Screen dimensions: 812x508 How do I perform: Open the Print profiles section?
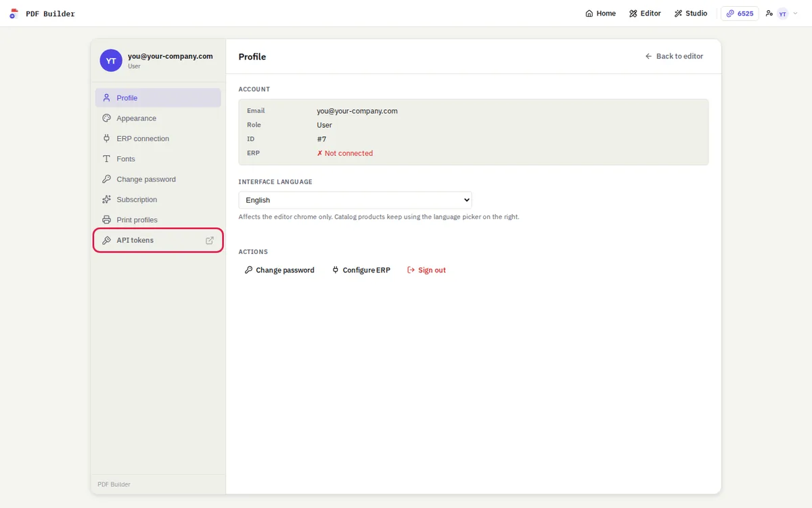pyautogui.click(x=158, y=219)
